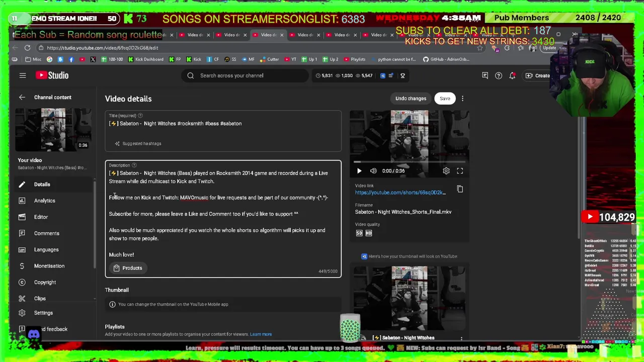
Task: Switch to the active Video details browser tab
Action: [x=269, y=35]
